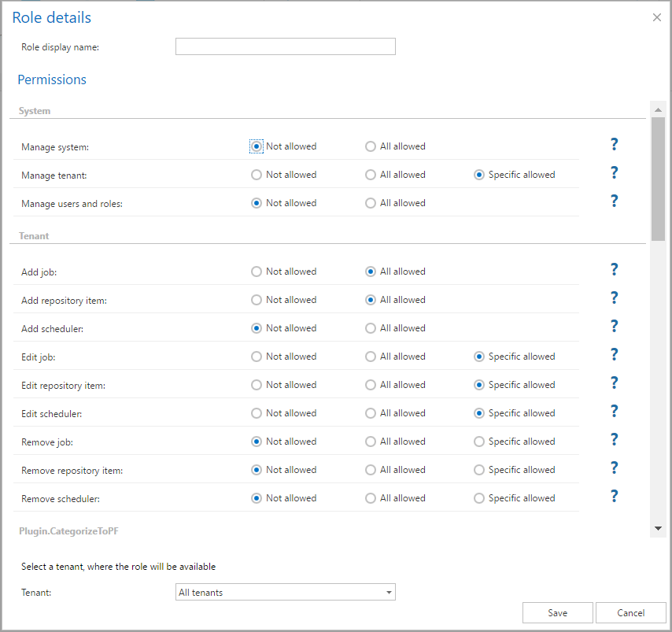672x632 pixels.
Task: Click help icon for Manage system
Action: tap(615, 144)
